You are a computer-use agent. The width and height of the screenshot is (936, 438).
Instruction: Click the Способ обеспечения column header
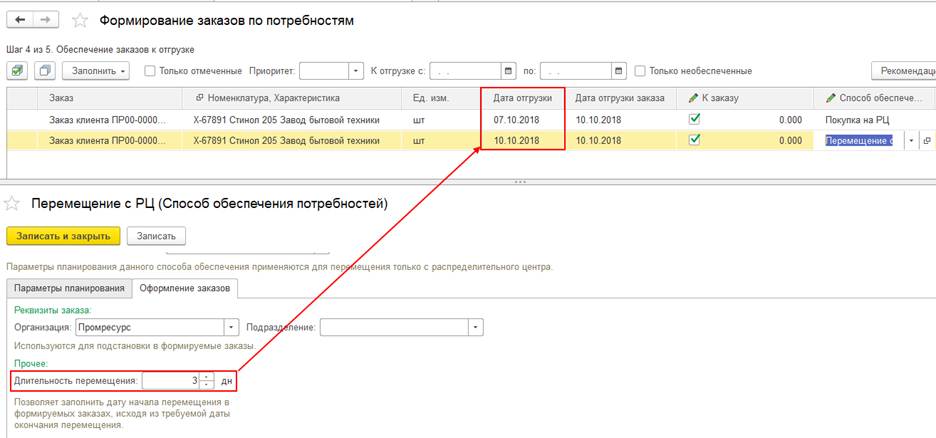pos(875,98)
